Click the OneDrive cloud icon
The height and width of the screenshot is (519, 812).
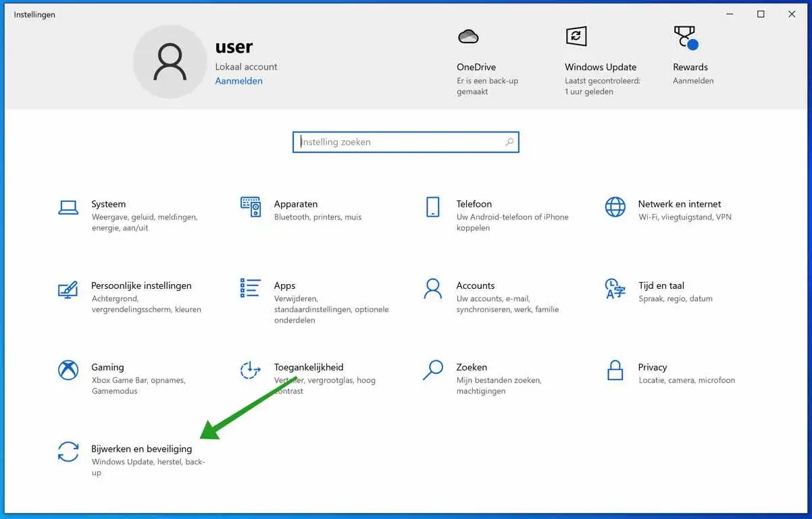(x=468, y=36)
